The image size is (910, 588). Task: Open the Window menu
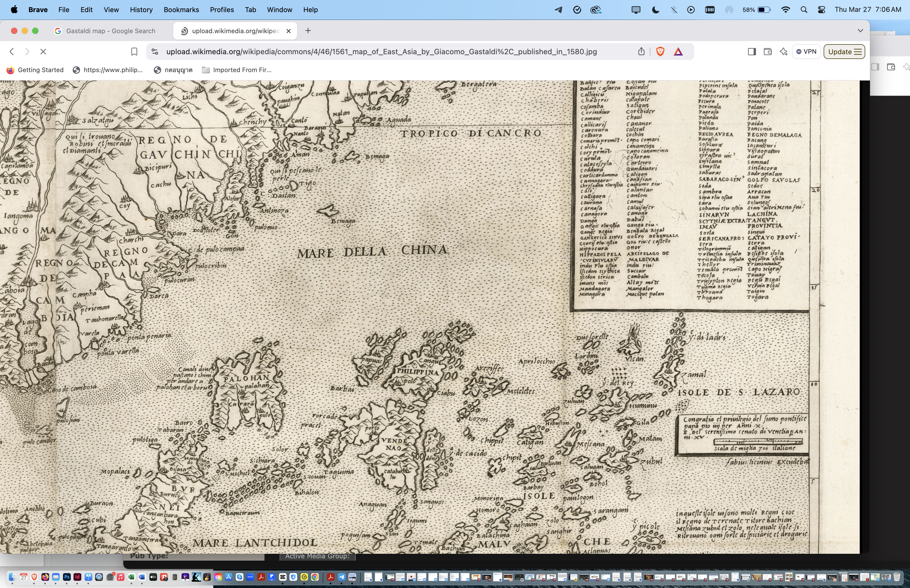(x=280, y=9)
